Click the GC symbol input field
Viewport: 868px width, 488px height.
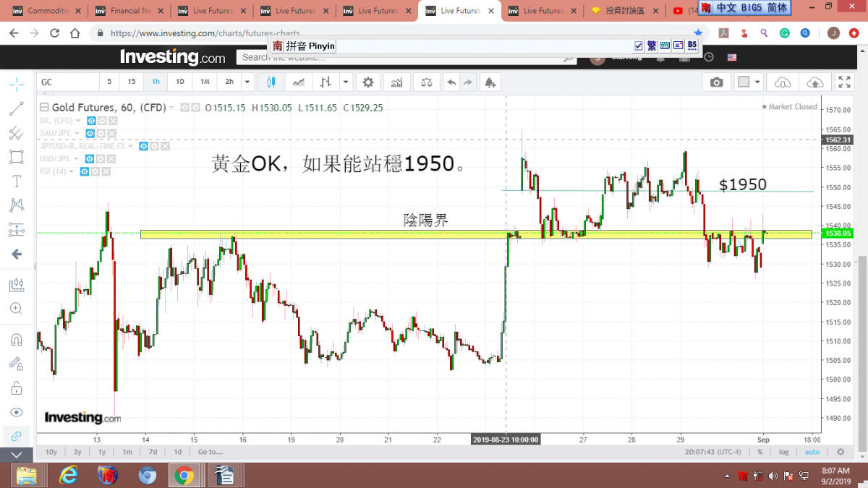[67, 82]
